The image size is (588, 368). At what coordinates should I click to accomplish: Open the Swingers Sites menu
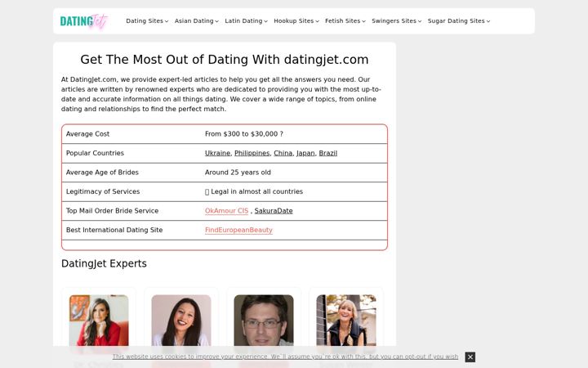pos(396,21)
